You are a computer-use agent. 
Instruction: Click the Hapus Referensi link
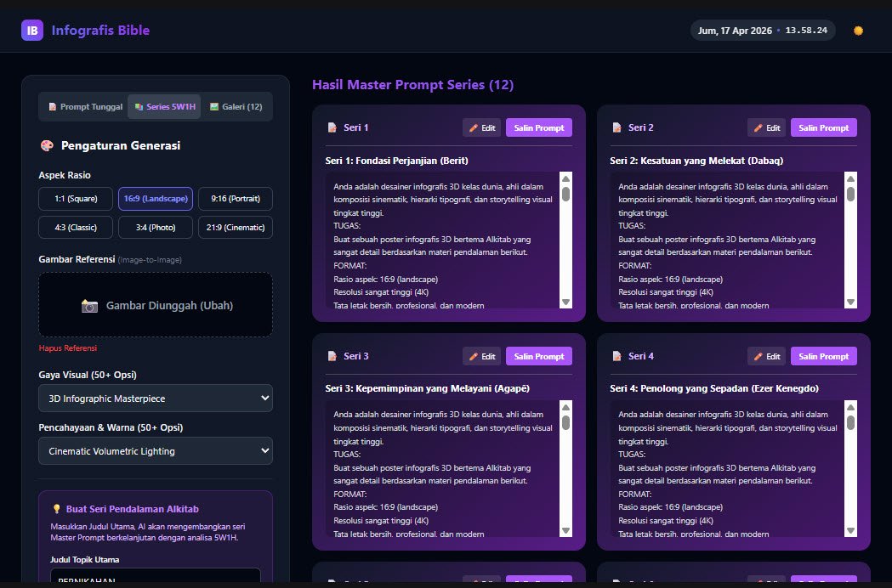68,348
